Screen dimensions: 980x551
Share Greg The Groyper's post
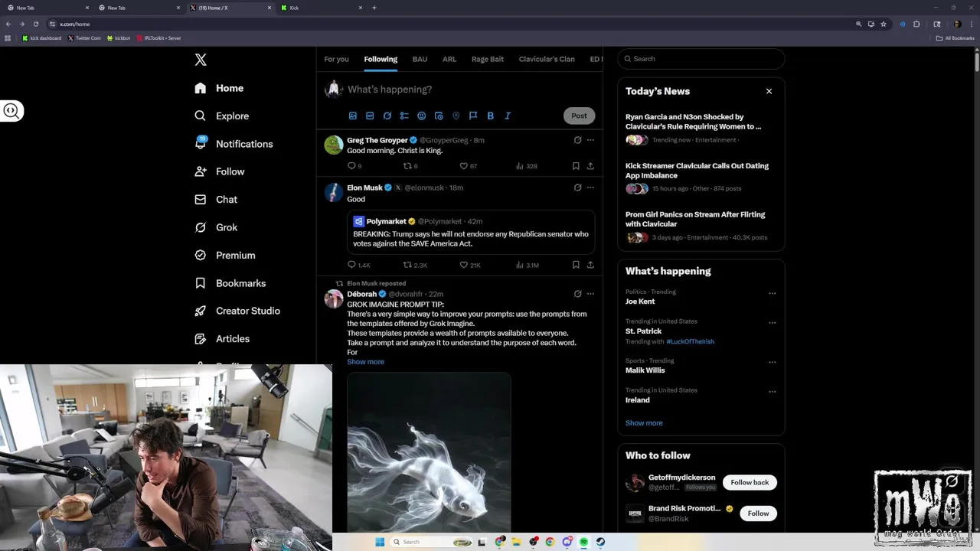tap(590, 166)
